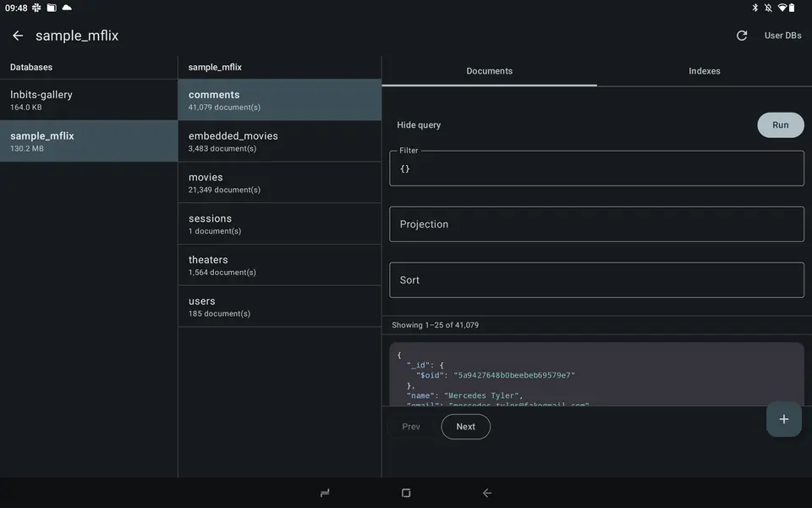Screen dimensions: 812x508
Task: Open the Mercedes Tyler document card
Action: tap(596, 374)
